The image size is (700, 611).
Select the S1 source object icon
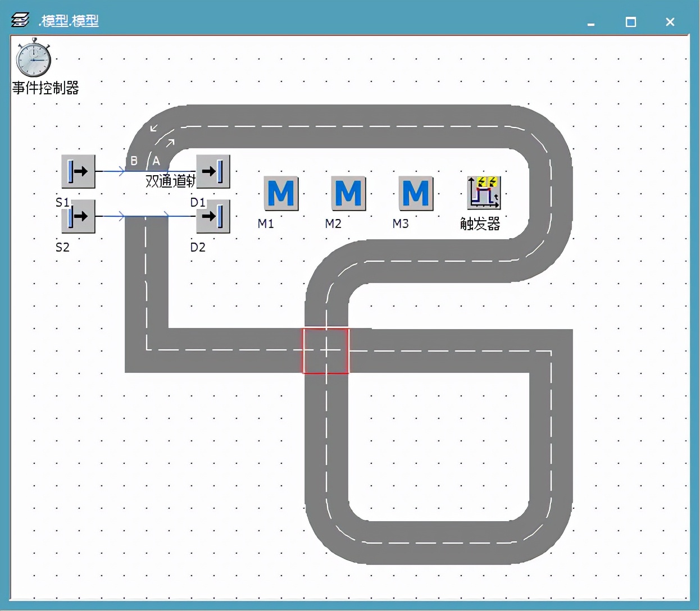click(78, 171)
